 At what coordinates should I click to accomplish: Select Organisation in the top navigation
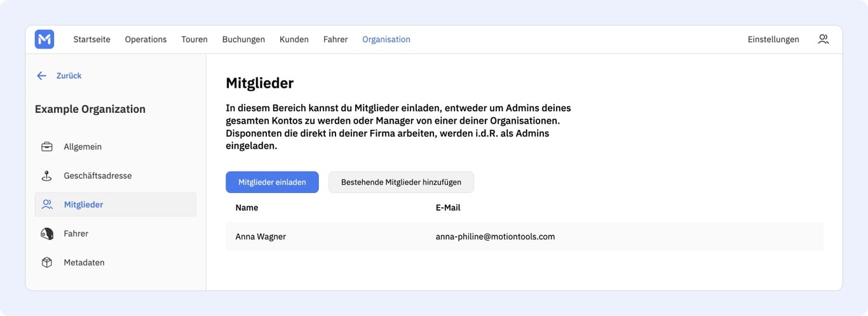(x=386, y=39)
